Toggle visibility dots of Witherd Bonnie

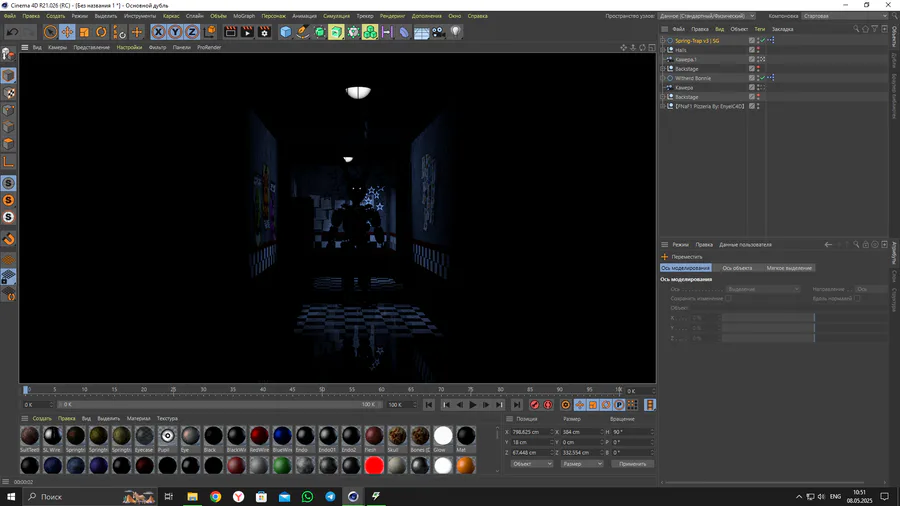tap(758, 78)
